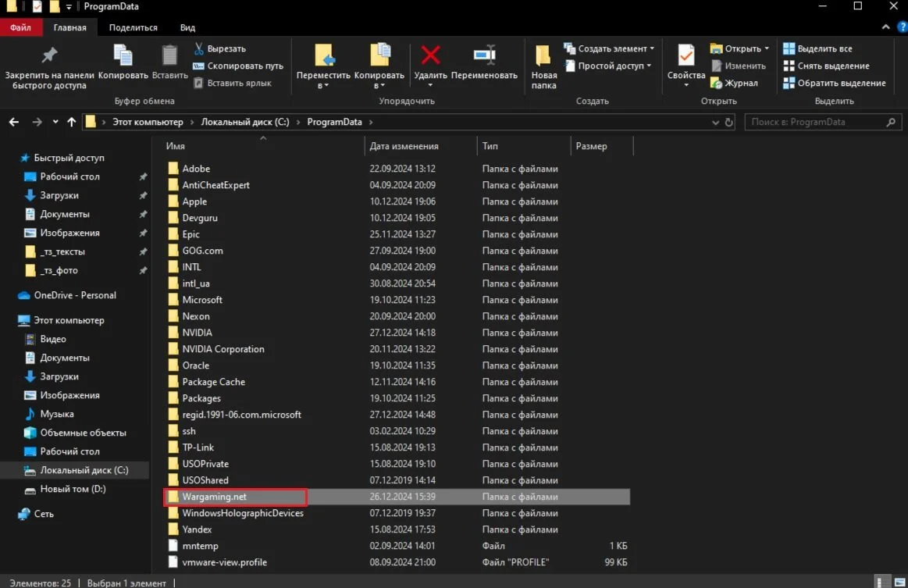The width and height of the screenshot is (908, 588).
Task: Switch to Вид ribbon tab
Action: pyautogui.click(x=187, y=27)
